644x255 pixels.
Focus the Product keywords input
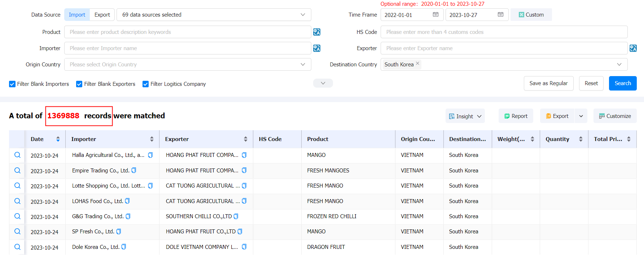[188, 32]
